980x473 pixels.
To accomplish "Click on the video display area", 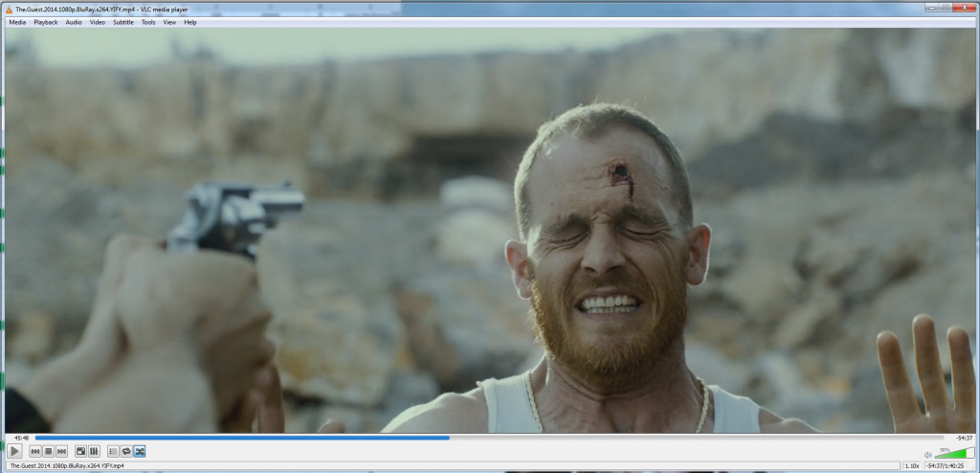I will coord(490,230).
